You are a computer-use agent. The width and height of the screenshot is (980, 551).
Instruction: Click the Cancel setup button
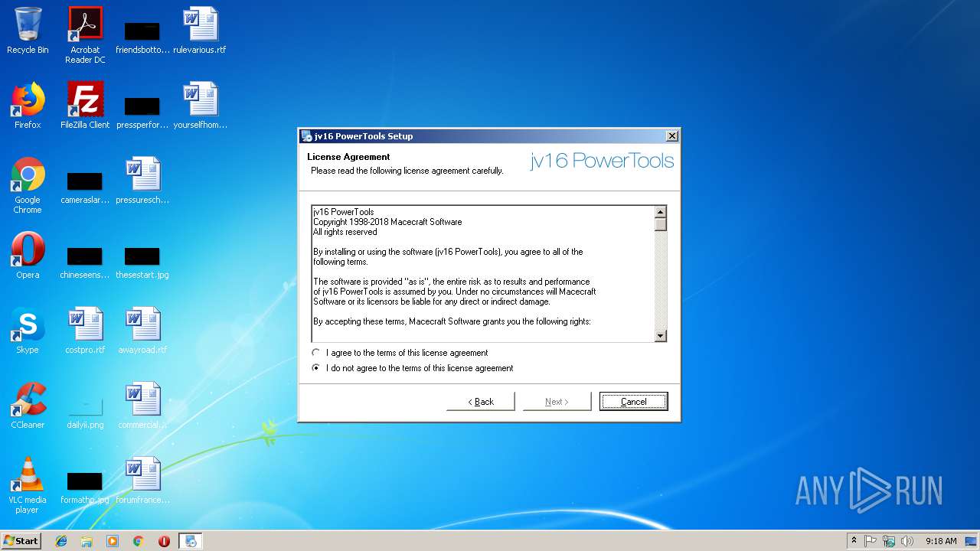coord(634,401)
